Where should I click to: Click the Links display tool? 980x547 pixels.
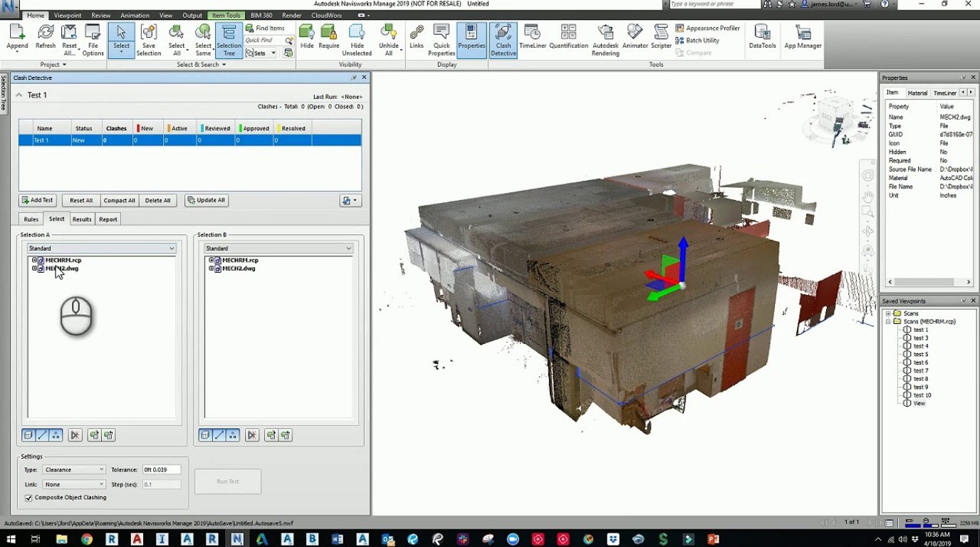pos(417,37)
